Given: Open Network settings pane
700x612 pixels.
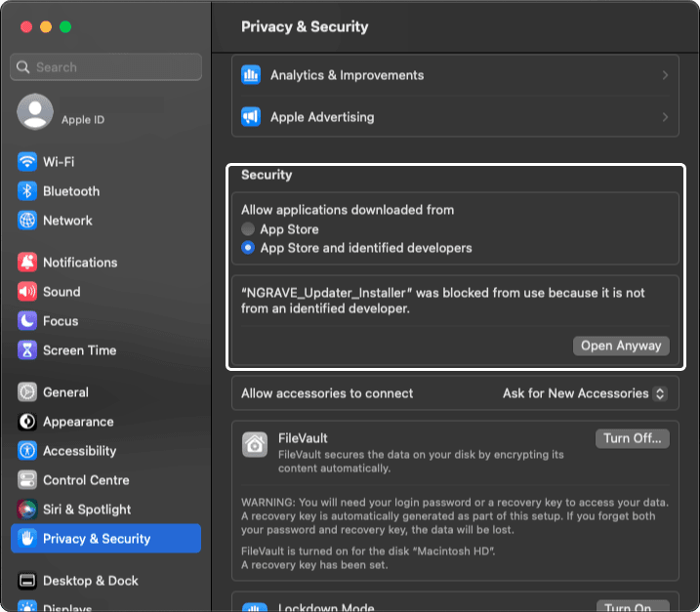Looking at the screenshot, I should pyautogui.click(x=105, y=220).
